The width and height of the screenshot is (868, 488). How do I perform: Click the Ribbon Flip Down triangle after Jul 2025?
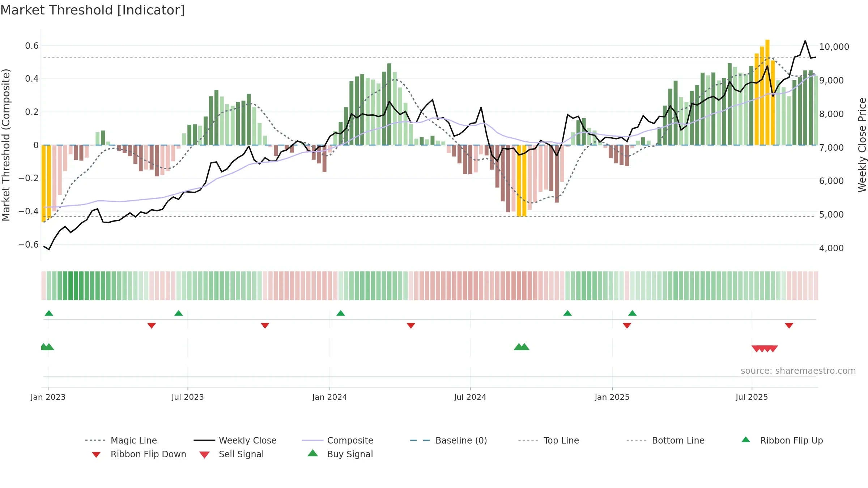pyautogui.click(x=789, y=326)
